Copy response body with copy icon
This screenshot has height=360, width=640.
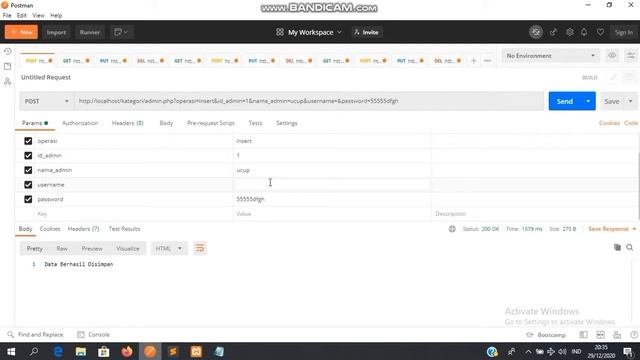tap(617, 247)
